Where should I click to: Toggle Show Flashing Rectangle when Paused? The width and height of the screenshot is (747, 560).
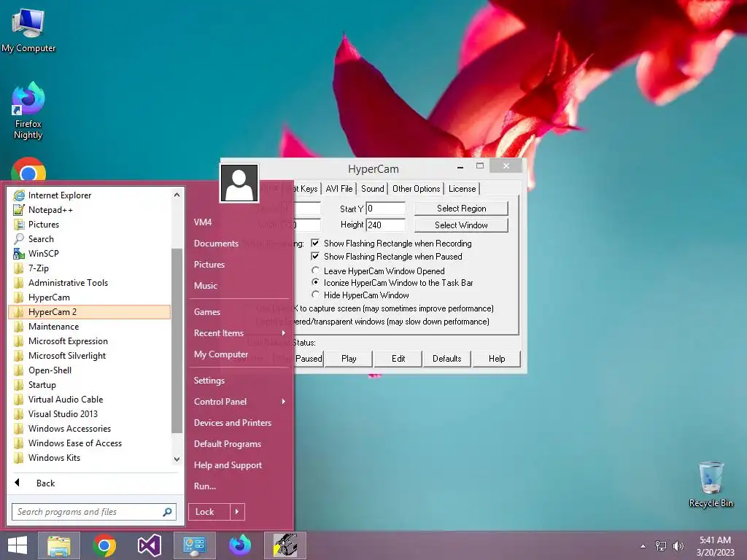[x=387, y=257]
